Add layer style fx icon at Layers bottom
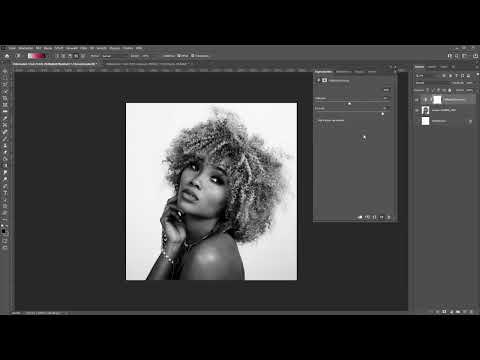The width and height of the screenshot is (480, 360). [437, 312]
